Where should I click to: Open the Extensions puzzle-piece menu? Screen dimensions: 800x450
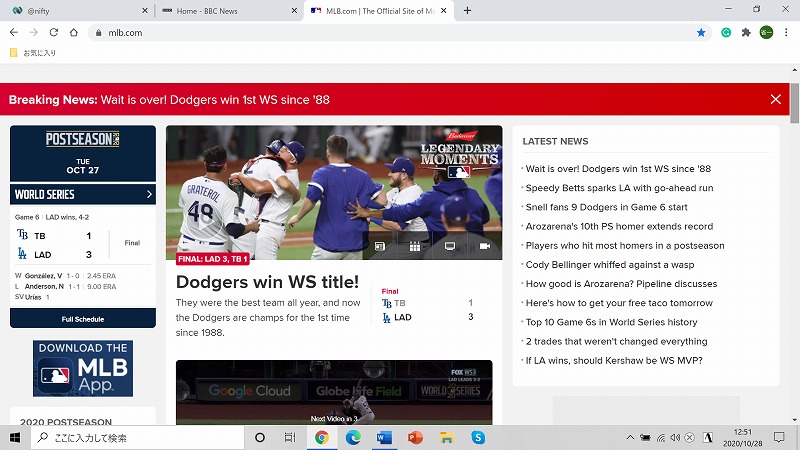point(746,32)
